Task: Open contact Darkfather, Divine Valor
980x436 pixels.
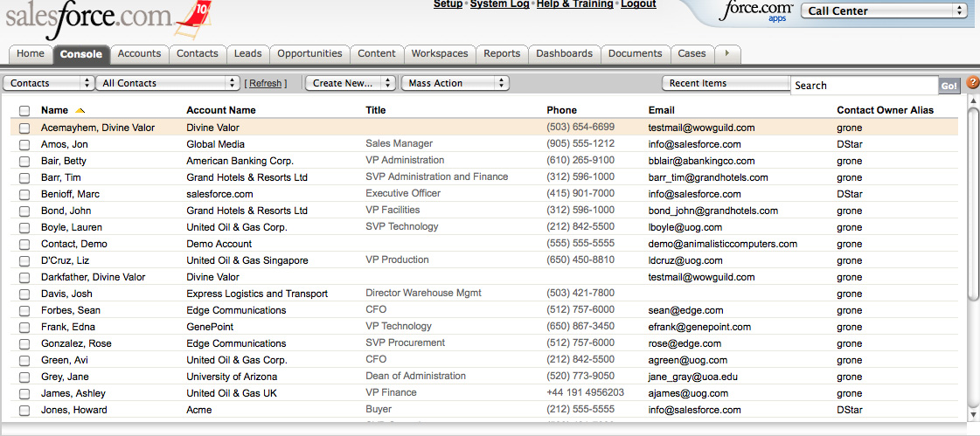Action: click(x=94, y=277)
